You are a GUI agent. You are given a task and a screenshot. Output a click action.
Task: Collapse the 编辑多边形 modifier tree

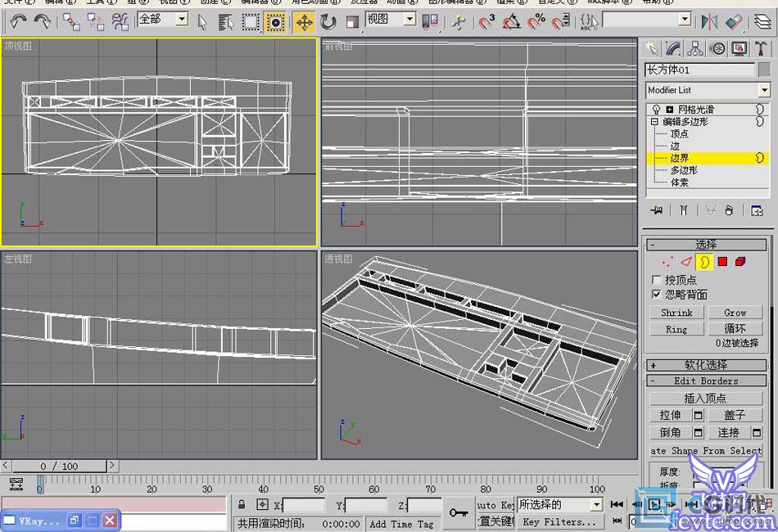654,121
